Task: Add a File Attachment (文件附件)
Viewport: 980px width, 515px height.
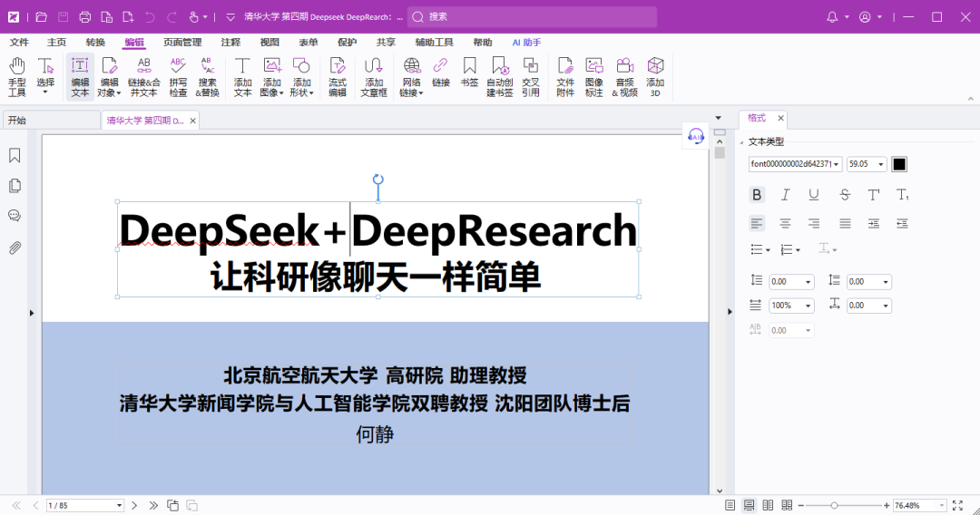Action: (565, 77)
